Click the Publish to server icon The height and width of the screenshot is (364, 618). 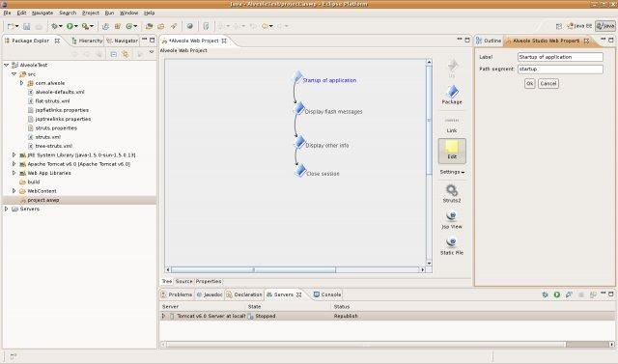pos(592,294)
